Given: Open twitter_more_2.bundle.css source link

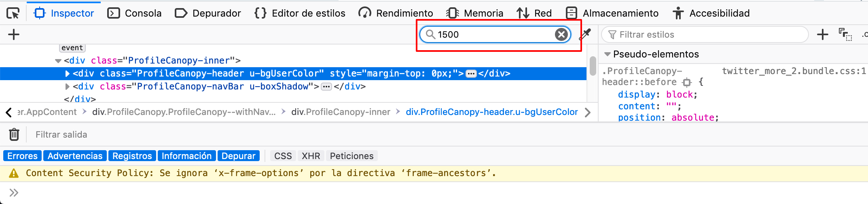Looking at the screenshot, I should coord(794,71).
